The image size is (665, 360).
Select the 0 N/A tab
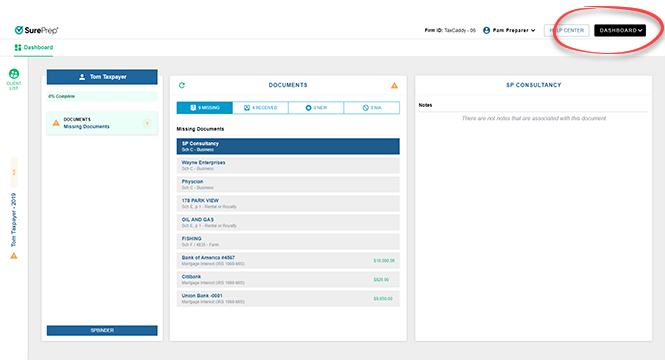click(372, 108)
